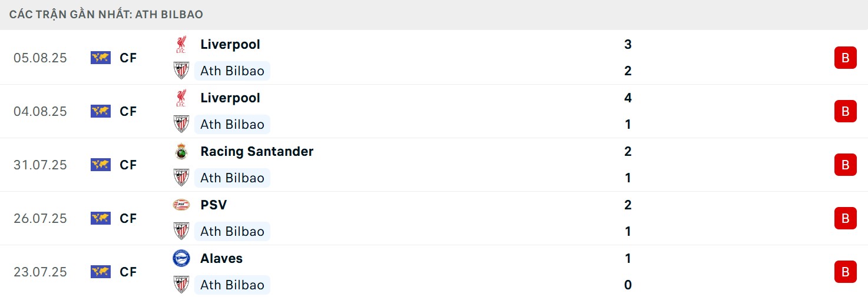Screen dimensions: 868x297
Task: Click the Liverpool crest in the 05.08.25 match
Action: pos(181,45)
